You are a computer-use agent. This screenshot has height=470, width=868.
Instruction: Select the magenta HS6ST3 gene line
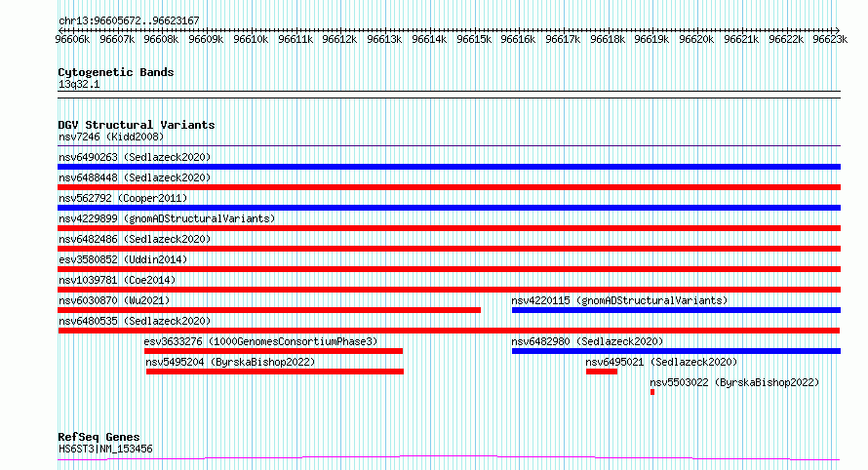coord(449,458)
